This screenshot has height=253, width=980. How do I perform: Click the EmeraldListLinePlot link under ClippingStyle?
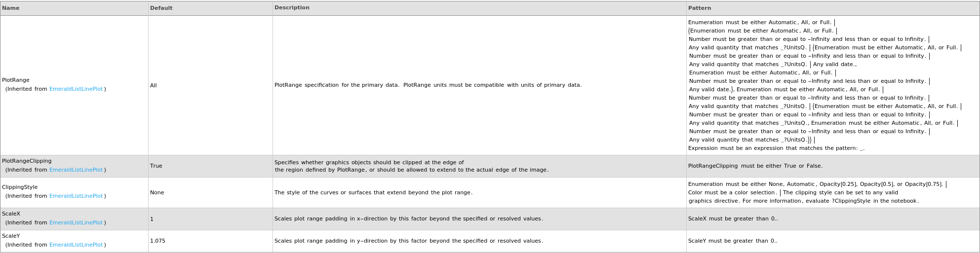point(76,196)
